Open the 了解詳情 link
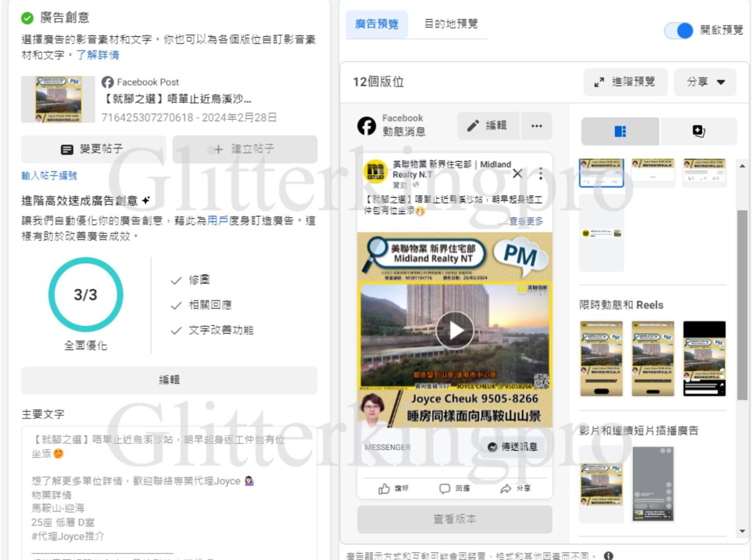The width and height of the screenshot is (752, 560). pos(98,55)
